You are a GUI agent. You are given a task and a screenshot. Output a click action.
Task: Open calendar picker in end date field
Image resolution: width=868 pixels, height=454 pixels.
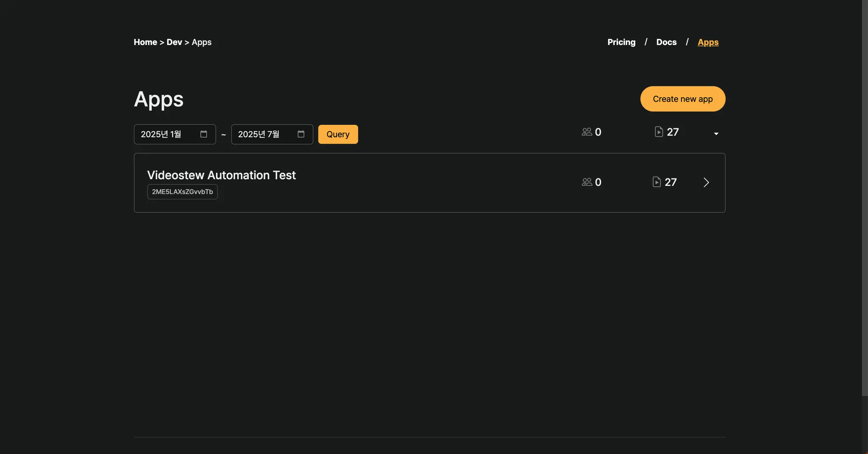pyautogui.click(x=301, y=134)
